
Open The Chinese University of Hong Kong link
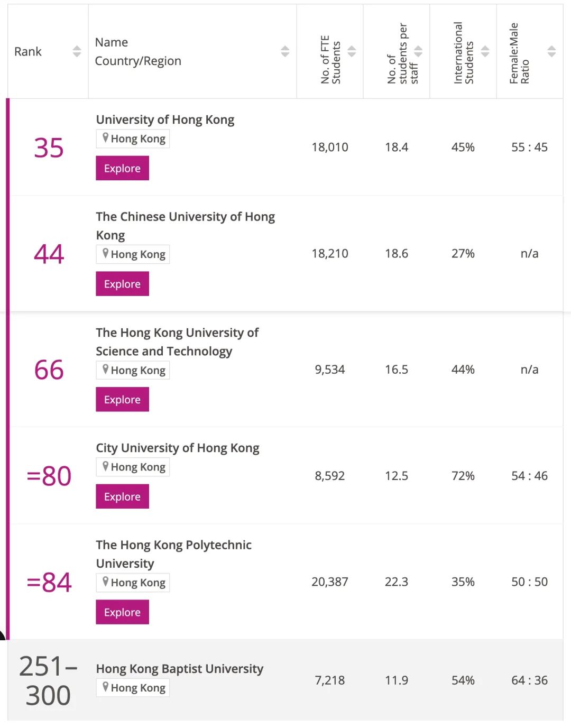185,226
